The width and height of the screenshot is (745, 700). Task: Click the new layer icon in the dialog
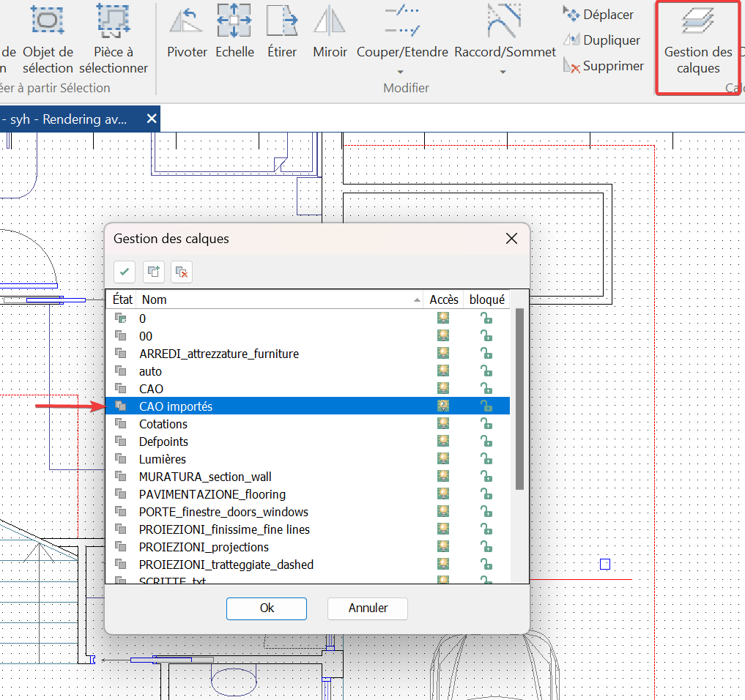pos(153,272)
